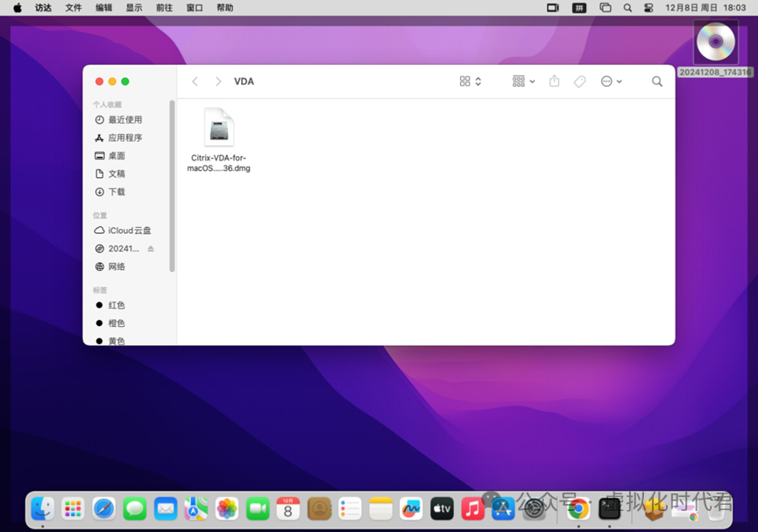
Task: Open Launchpad from the Dock
Action: click(x=73, y=509)
